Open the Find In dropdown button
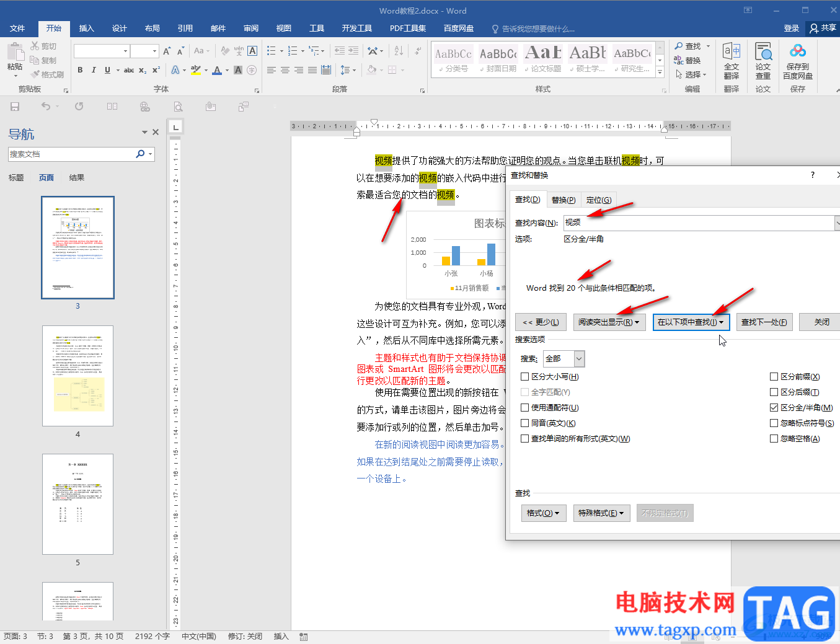Viewport: 840px width, 644px height. click(x=691, y=322)
